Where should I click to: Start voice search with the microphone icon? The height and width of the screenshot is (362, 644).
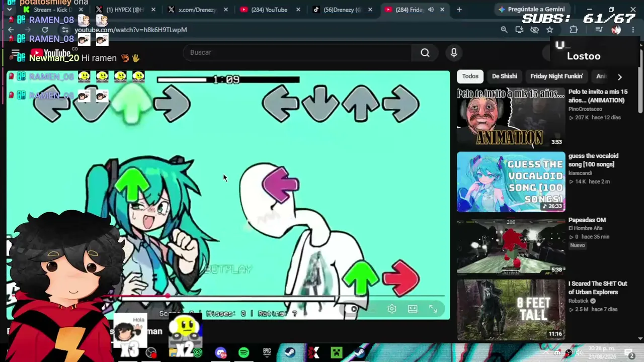tap(454, 53)
